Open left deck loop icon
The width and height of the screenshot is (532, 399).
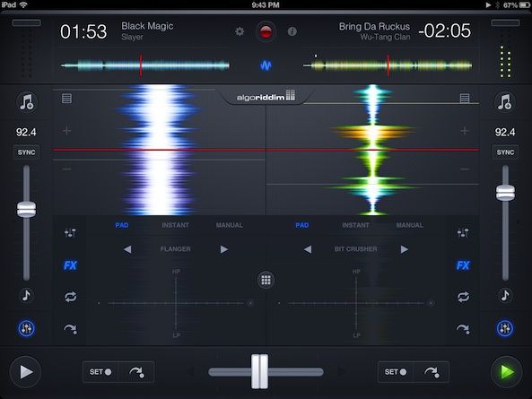(70, 297)
